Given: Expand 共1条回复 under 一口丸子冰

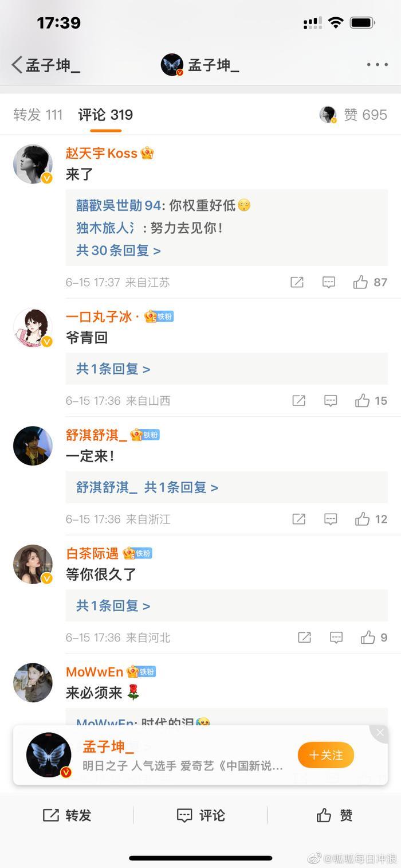Looking at the screenshot, I should point(113,369).
